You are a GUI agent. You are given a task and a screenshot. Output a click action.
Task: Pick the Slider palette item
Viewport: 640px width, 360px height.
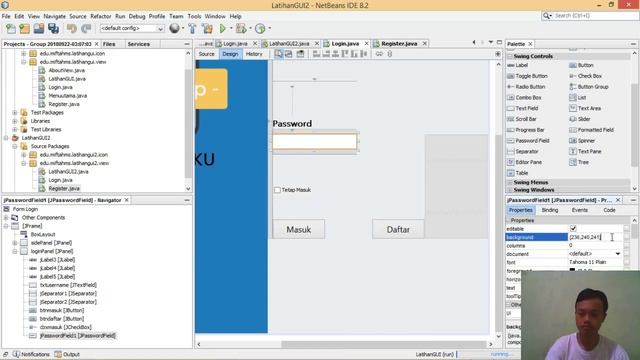(x=580, y=119)
